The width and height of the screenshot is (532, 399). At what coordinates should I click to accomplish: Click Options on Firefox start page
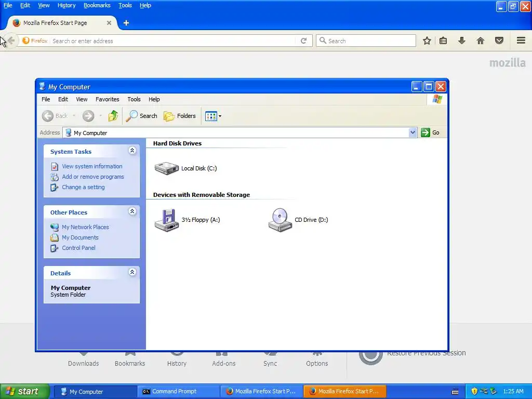pyautogui.click(x=317, y=363)
